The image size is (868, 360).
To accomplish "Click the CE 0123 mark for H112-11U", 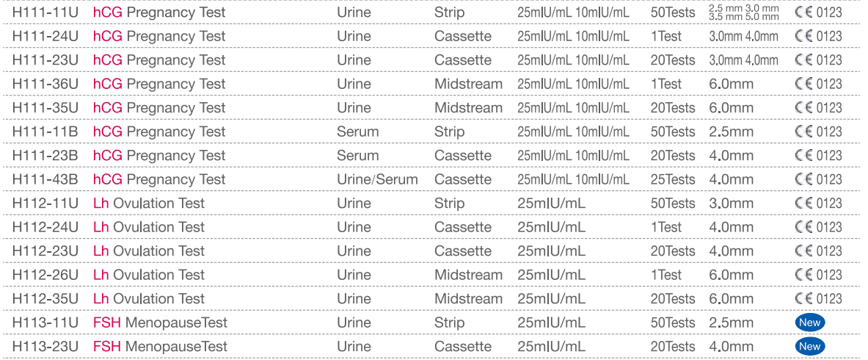I will 818,204.
